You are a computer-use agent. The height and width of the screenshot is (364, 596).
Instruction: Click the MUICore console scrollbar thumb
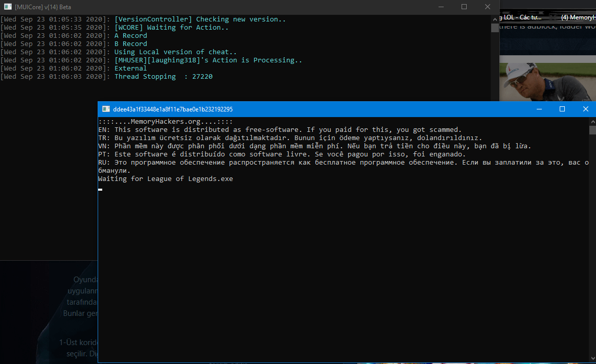point(494,28)
